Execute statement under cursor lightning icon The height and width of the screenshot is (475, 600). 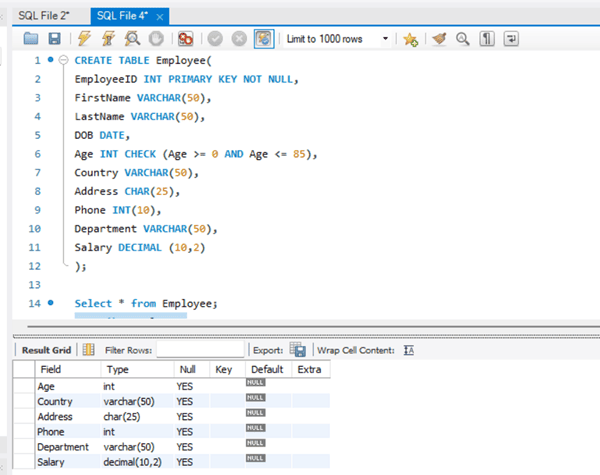click(108, 39)
